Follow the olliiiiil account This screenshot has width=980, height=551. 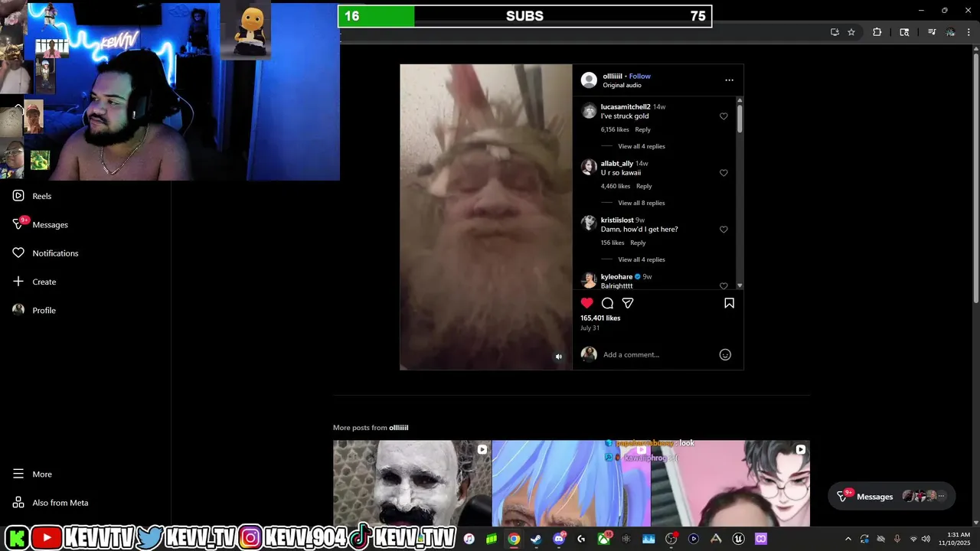tap(640, 76)
